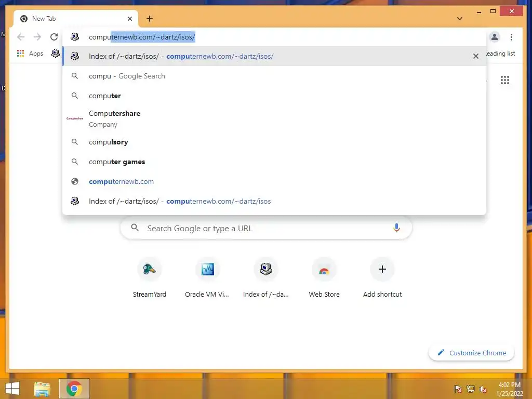Select the Computershare Company suggestion

point(274,119)
